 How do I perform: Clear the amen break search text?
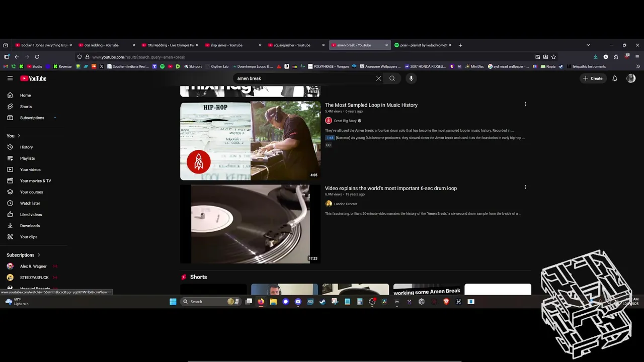click(x=379, y=78)
